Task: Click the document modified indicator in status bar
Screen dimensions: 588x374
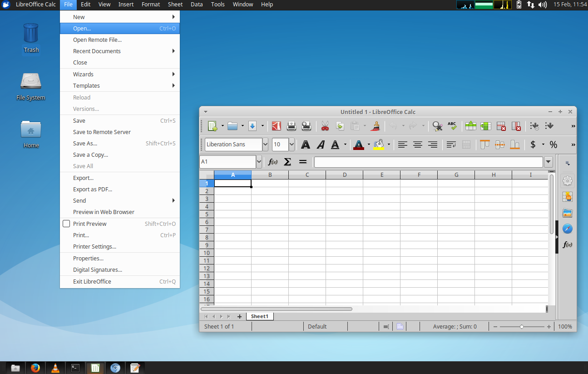Action: [x=400, y=326]
